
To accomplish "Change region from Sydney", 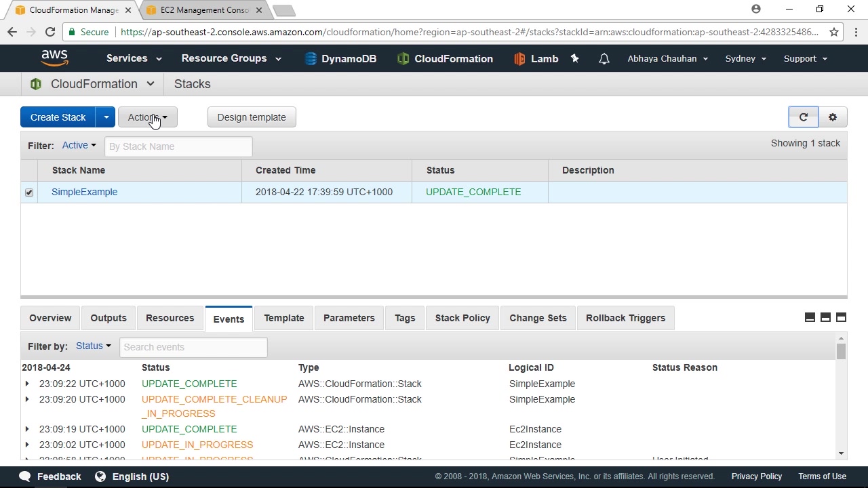I will point(746,58).
